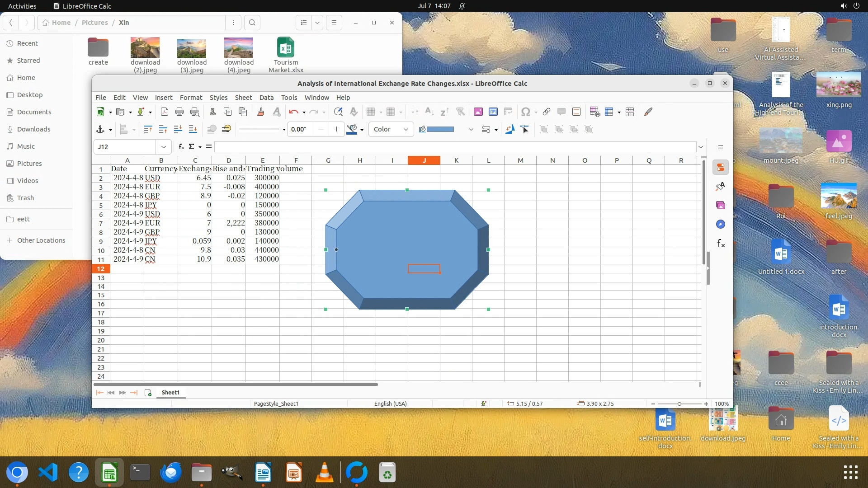The width and height of the screenshot is (868, 488).
Task: Click the blue fill color swatch
Action: point(440,130)
